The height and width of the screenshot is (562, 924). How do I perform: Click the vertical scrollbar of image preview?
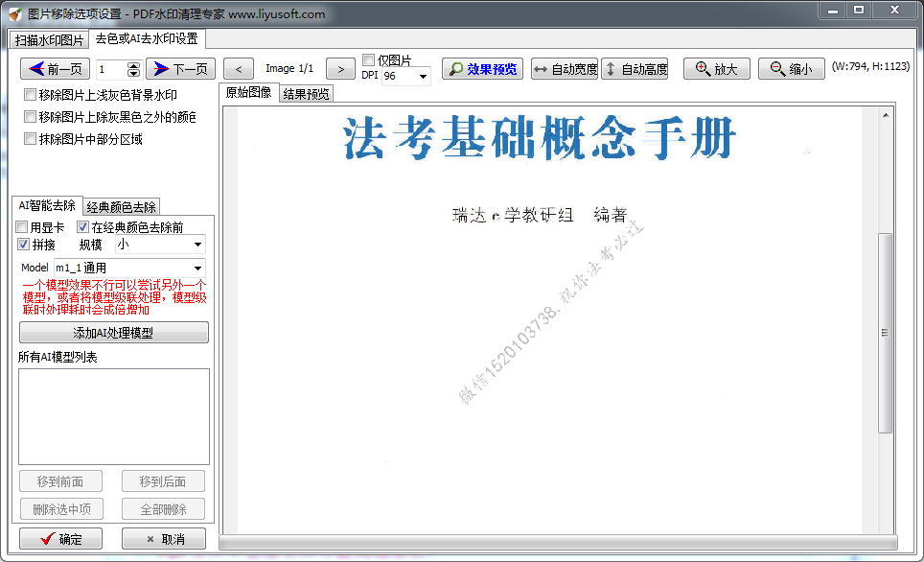(x=886, y=333)
